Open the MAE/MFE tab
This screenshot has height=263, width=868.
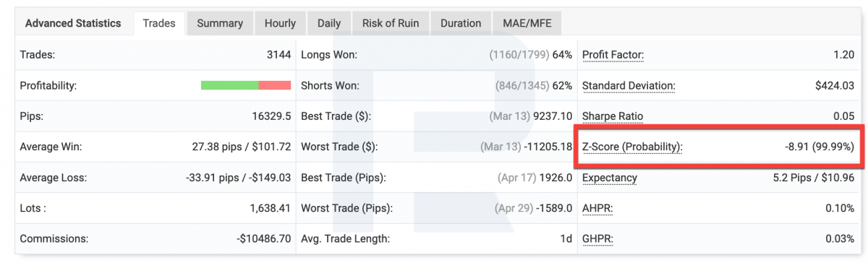[x=527, y=23]
